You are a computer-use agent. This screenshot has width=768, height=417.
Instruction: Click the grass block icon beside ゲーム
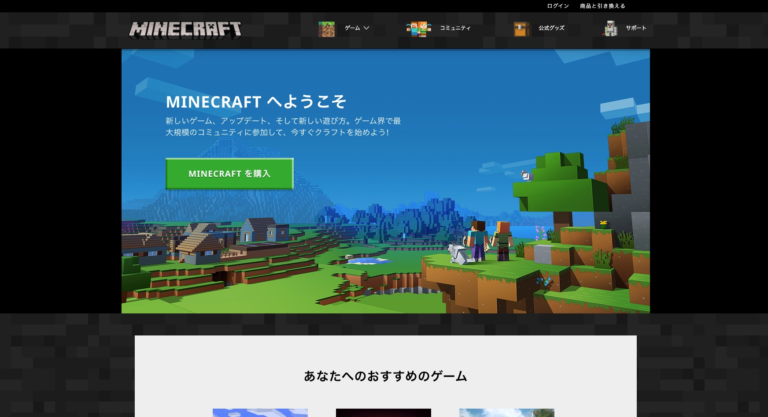tap(327, 29)
